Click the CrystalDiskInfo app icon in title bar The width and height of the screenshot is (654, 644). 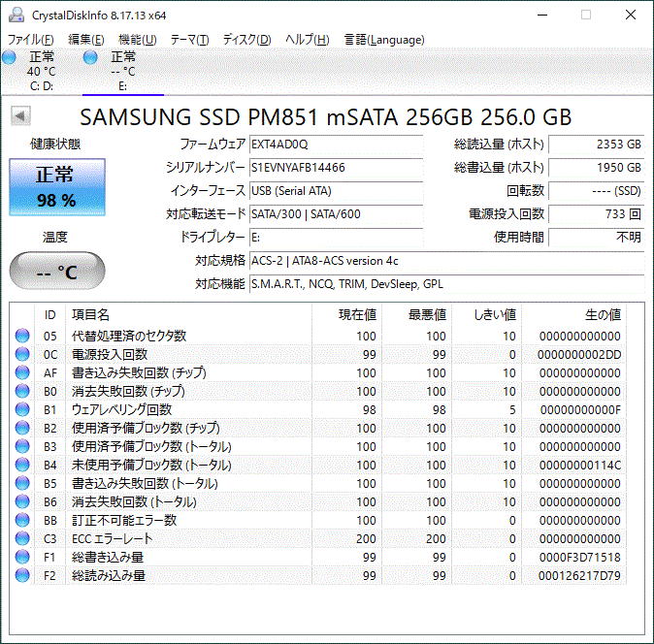click(16, 15)
